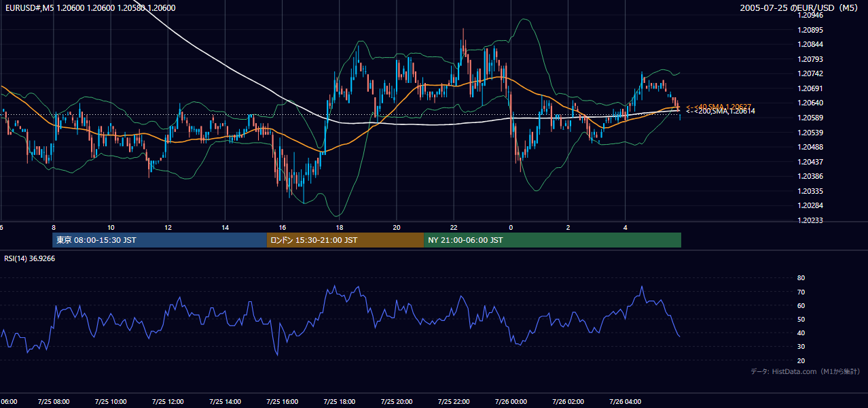Click the orange 40 SMA value label
Image resolution: width=868 pixels, height=408 pixels.
coord(719,107)
